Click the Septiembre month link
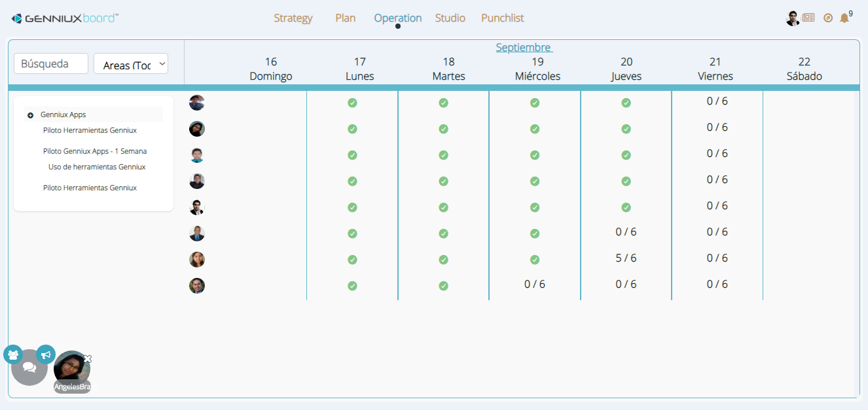 pos(524,47)
